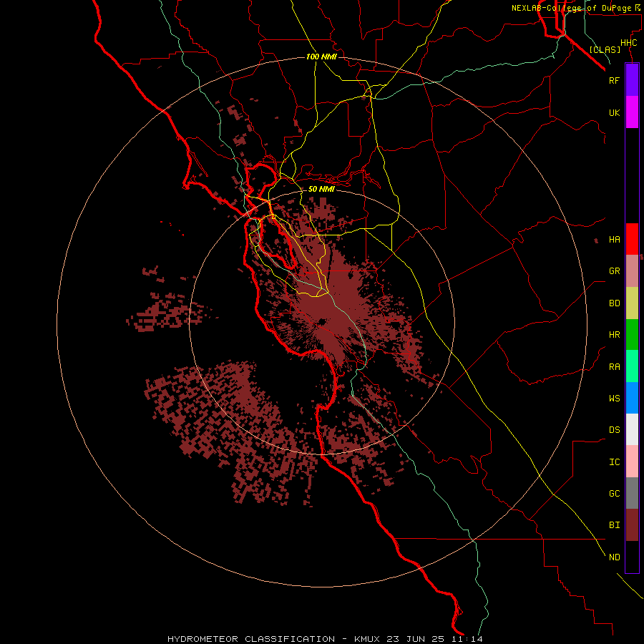
Task: Click the RA legend label
Action: pos(614,367)
